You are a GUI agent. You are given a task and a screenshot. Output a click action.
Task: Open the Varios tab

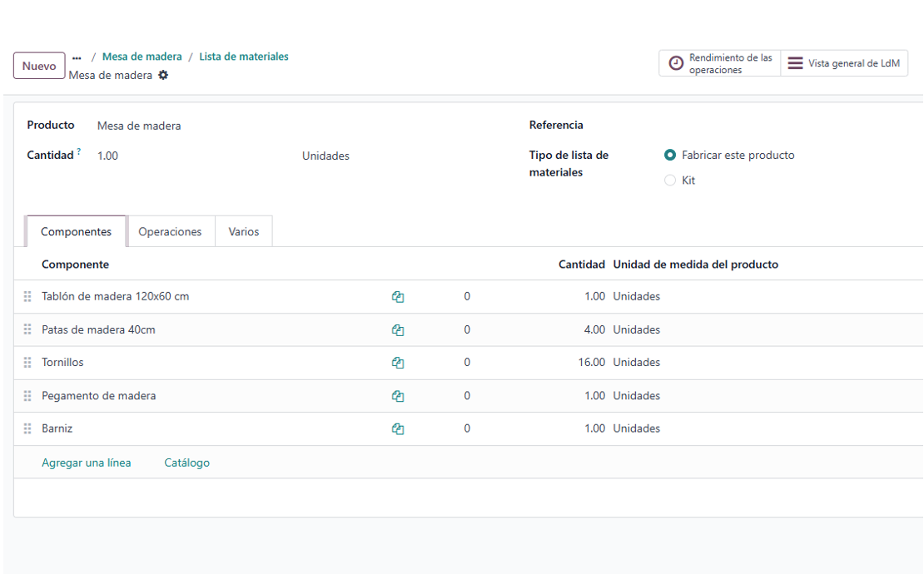(243, 231)
